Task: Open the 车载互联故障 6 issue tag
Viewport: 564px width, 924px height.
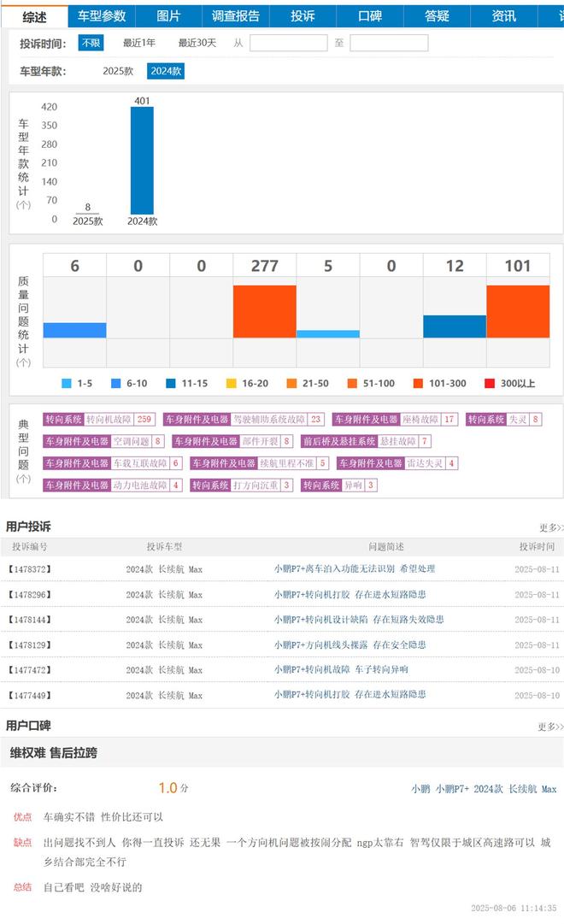Action: pos(113,464)
